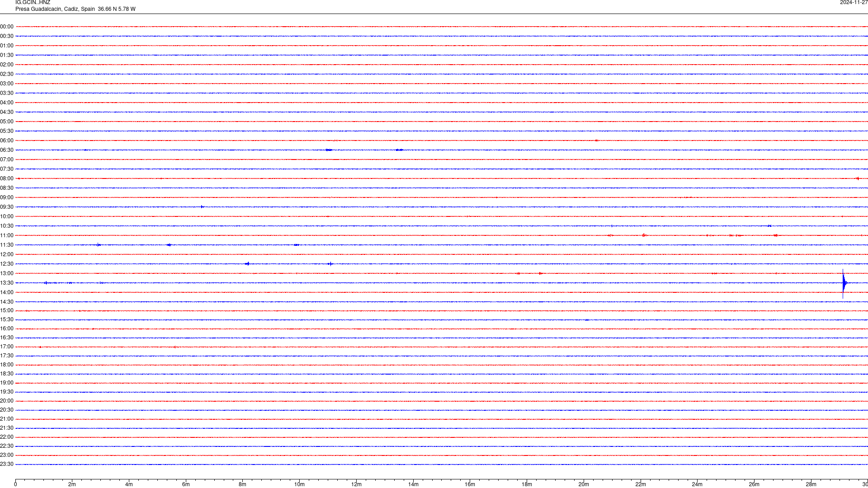Click the 22:00 row time label
The height and width of the screenshot is (488, 868).
[7, 437]
